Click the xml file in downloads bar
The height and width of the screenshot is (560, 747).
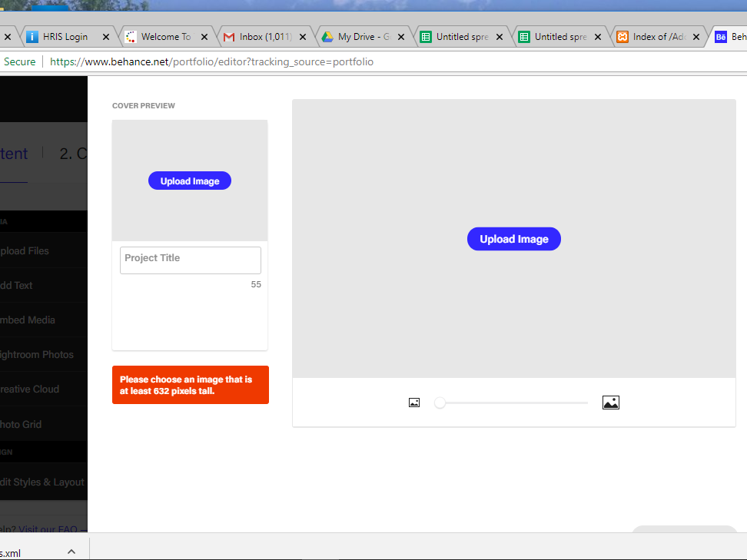[x=11, y=553]
